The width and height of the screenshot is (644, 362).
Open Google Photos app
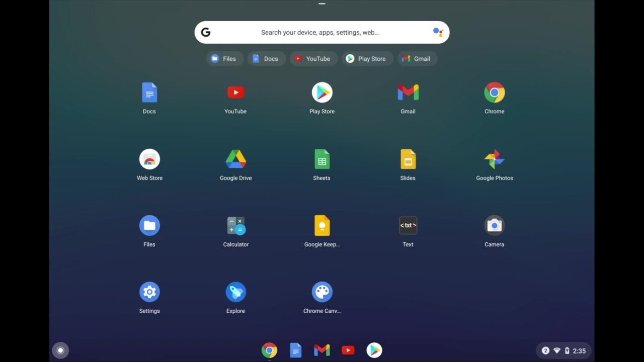pos(495,159)
